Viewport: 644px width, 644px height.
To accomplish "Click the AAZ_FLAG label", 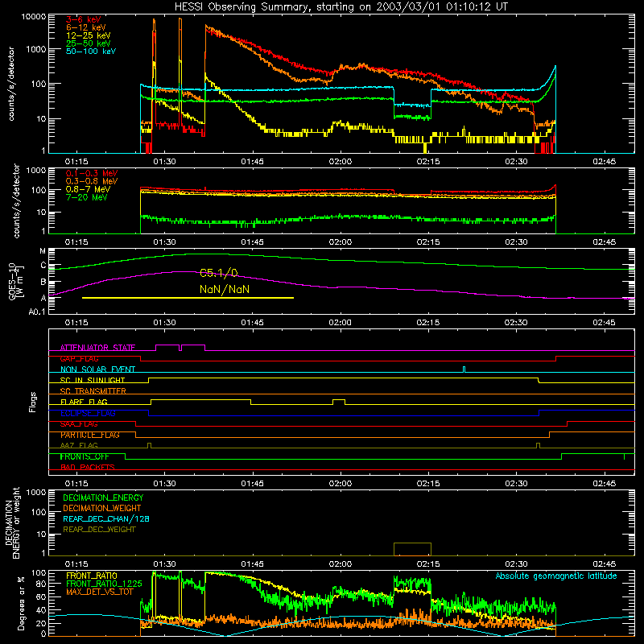I will click(x=79, y=445).
